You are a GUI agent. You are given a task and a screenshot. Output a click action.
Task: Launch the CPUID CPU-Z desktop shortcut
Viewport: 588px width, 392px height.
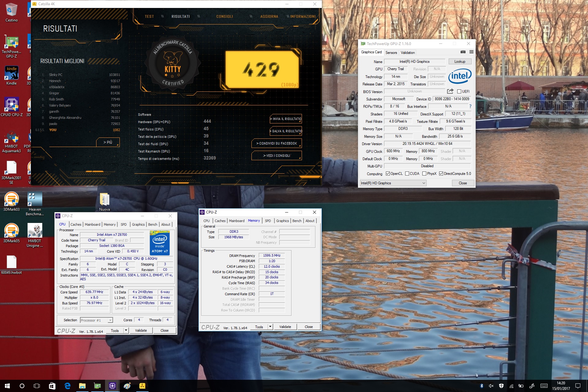[12, 107]
